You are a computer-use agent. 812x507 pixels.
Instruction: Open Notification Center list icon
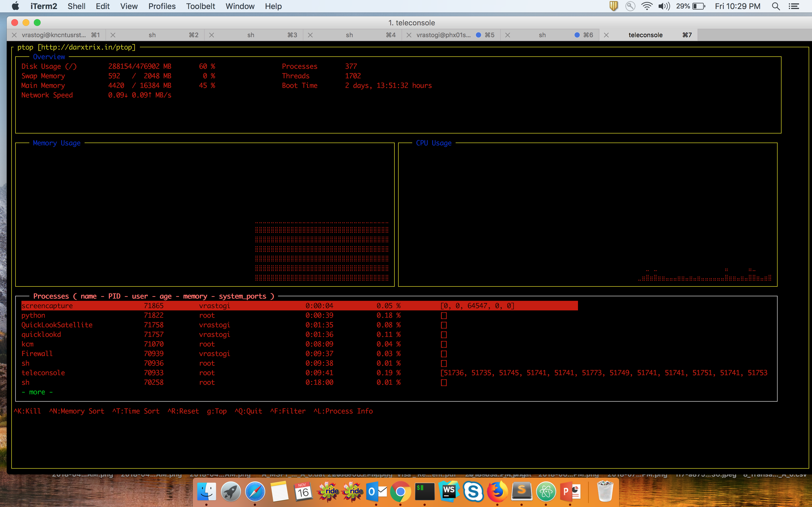coord(794,6)
